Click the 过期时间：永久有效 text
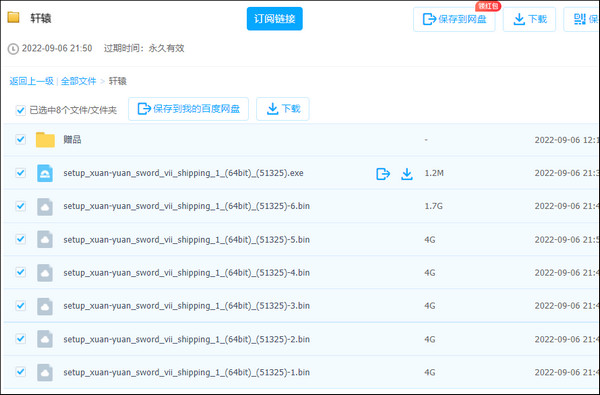The image size is (600, 395). pyautogui.click(x=144, y=48)
